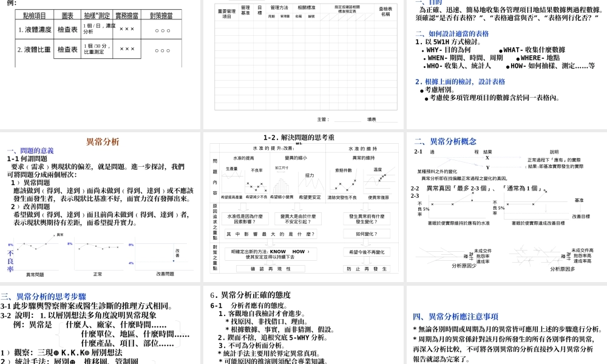Viewport: 607px width, 364px height.
Task: Click the 主管： label under the form
Action: coord(323,119)
